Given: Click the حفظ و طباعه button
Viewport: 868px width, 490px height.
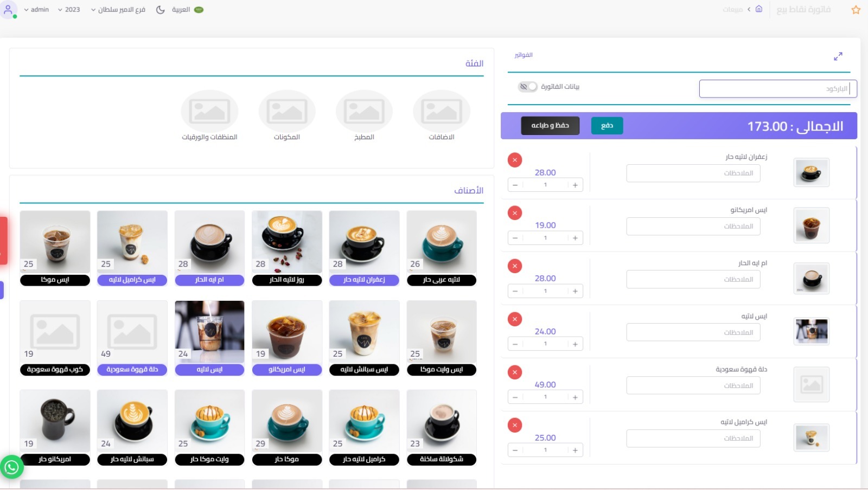Looking at the screenshot, I should pos(550,126).
